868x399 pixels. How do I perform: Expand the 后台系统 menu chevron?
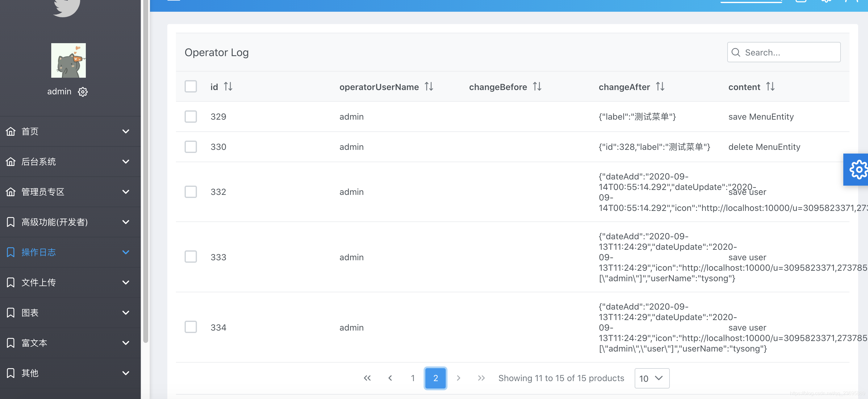tap(126, 162)
